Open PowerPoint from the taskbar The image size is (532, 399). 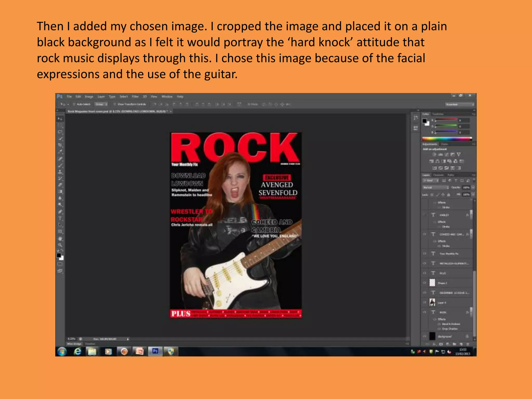coord(139,351)
